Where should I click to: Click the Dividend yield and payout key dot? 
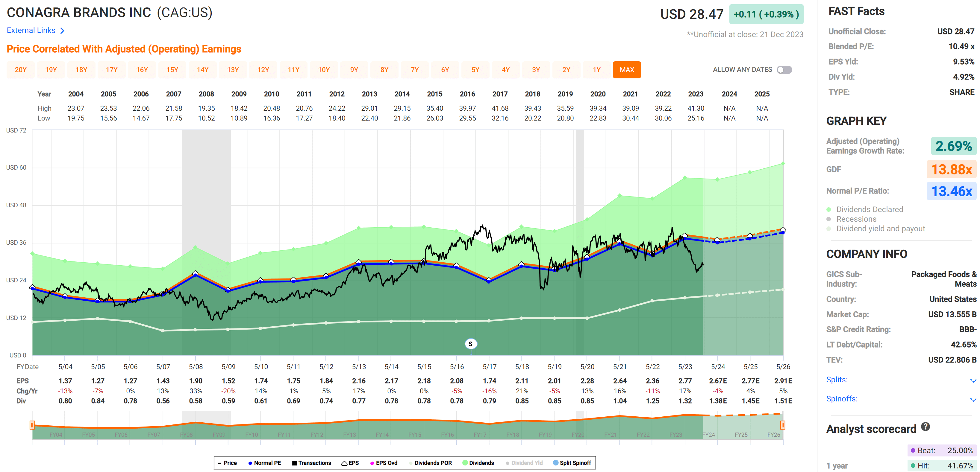coord(829,229)
